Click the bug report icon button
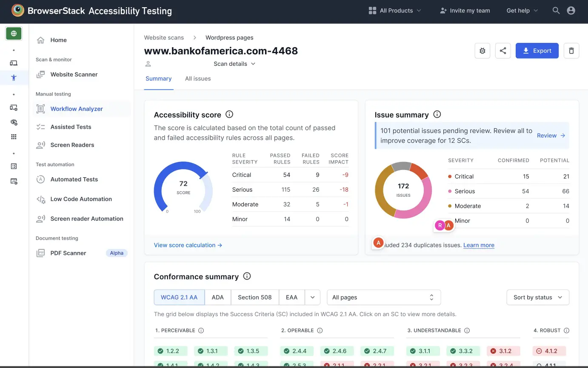This screenshot has height=368, width=588. (482, 51)
